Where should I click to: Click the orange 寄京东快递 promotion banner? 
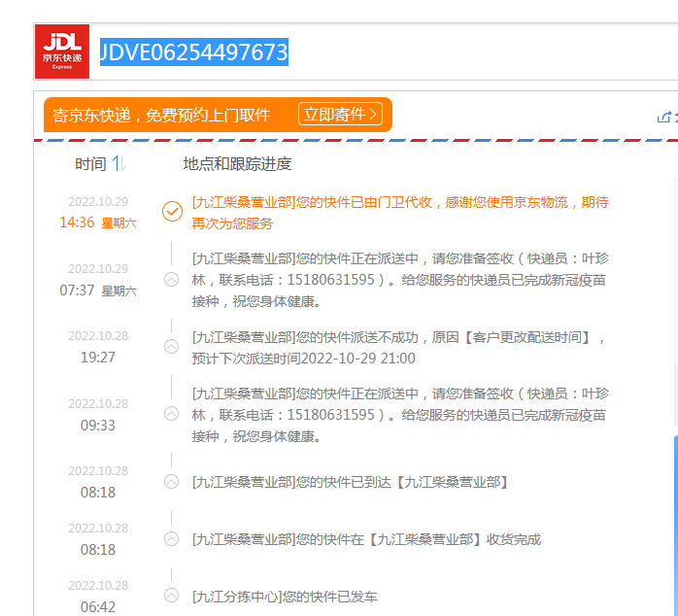pos(218,115)
